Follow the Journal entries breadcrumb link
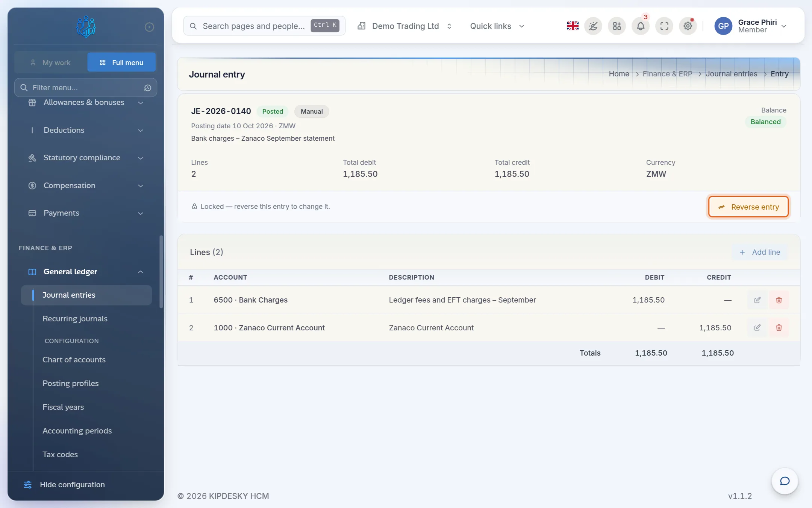 [x=731, y=74]
